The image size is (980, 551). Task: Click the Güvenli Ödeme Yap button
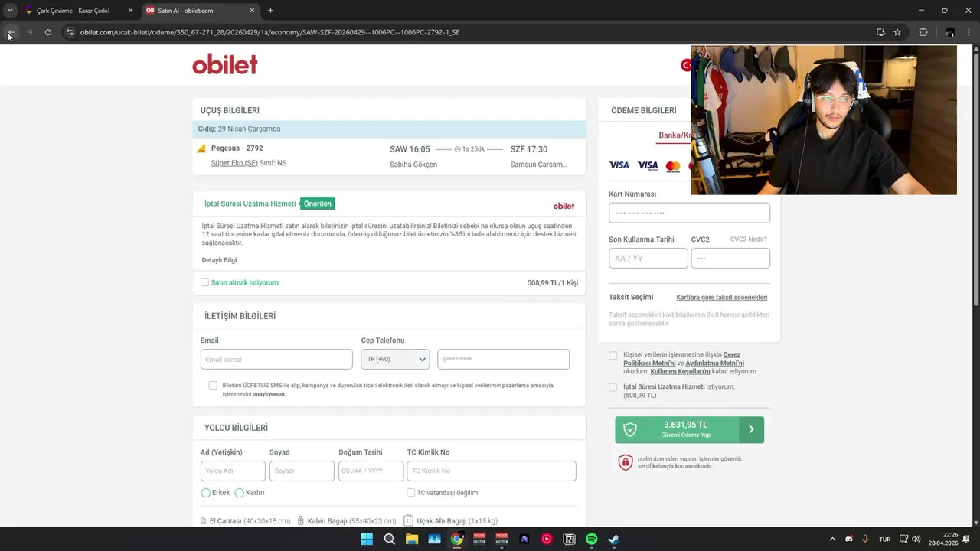[x=689, y=429]
